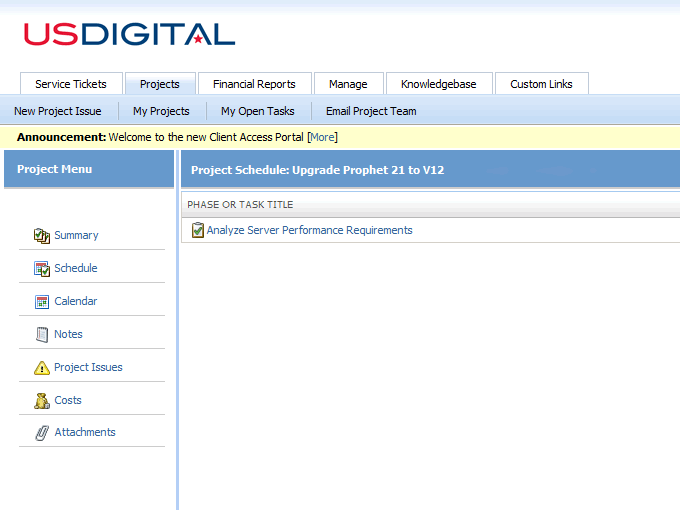Open Analyze Server Performance Requirements task
The image size is (680, 510).
[310, 230]
